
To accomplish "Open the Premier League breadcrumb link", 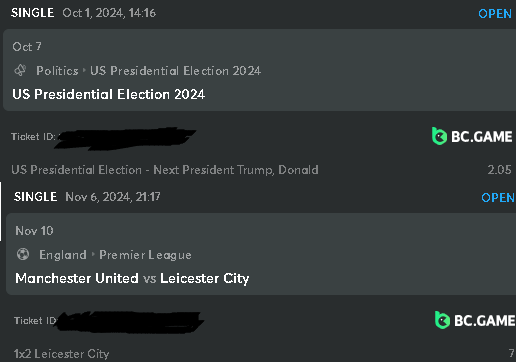I will [145, 255].
